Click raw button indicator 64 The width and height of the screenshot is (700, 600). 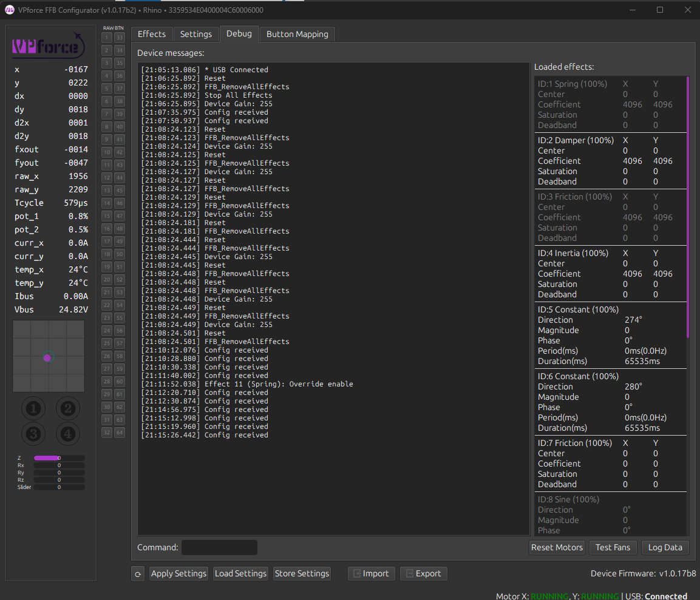click(x=120, y=433)
